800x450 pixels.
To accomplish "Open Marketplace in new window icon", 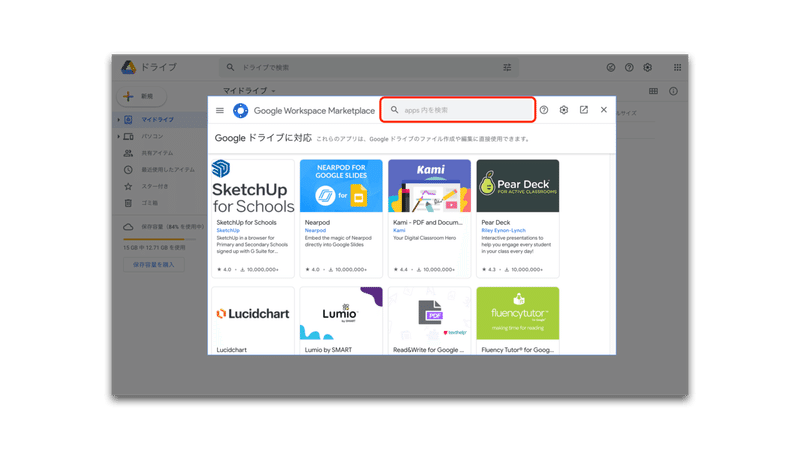I will [584, 110].
